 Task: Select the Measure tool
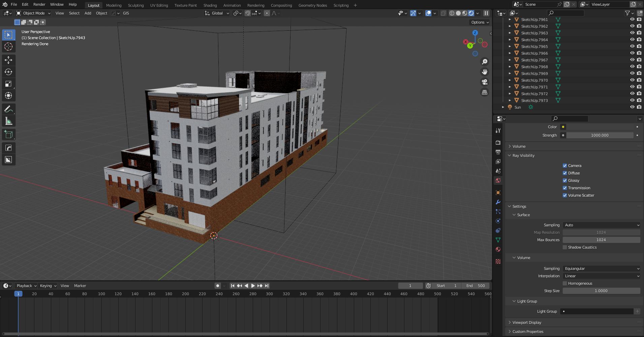[8, 121]
